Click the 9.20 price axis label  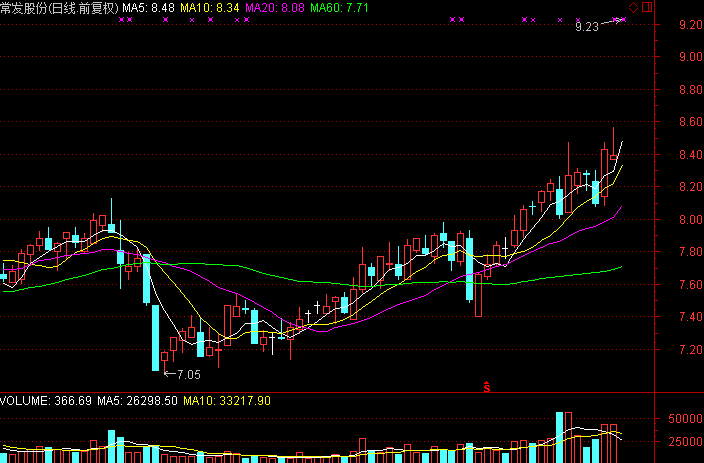coord(691,25)
